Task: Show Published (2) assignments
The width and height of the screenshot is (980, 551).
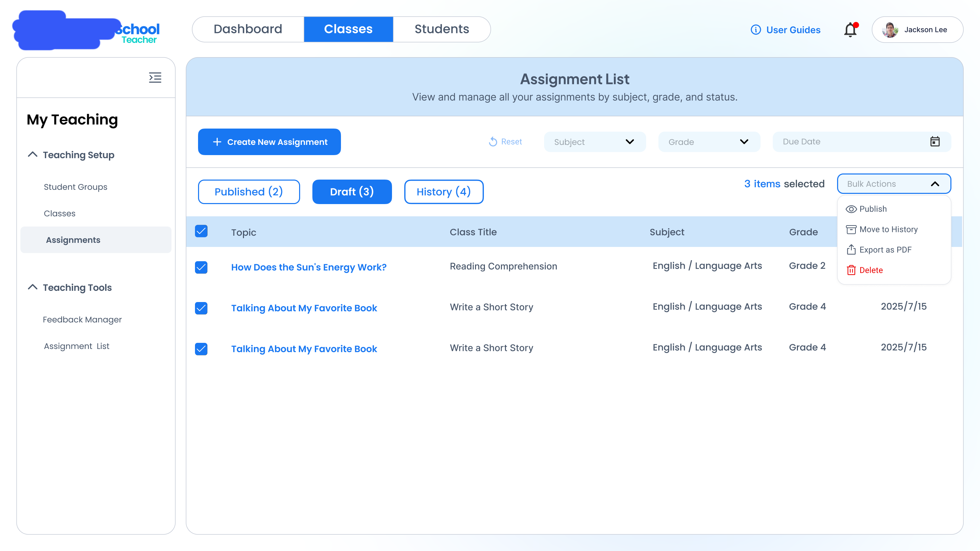Action: 249,191
